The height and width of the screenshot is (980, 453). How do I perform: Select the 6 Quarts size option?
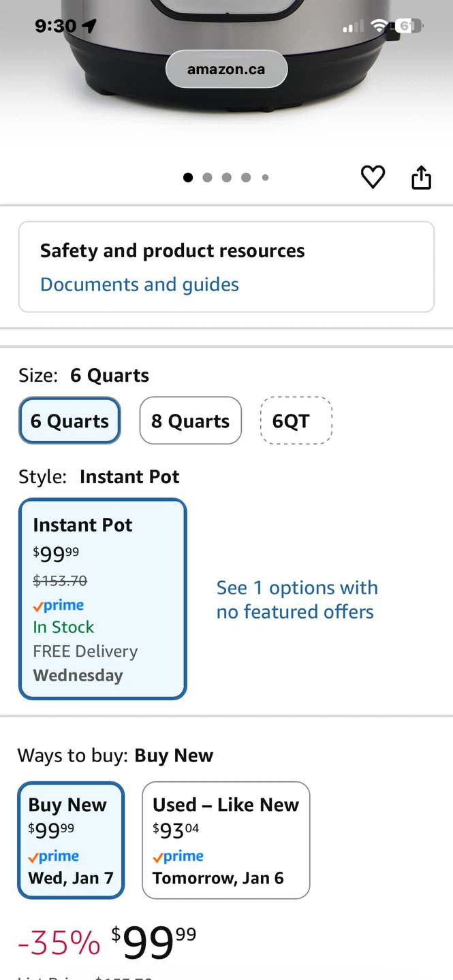69,421
